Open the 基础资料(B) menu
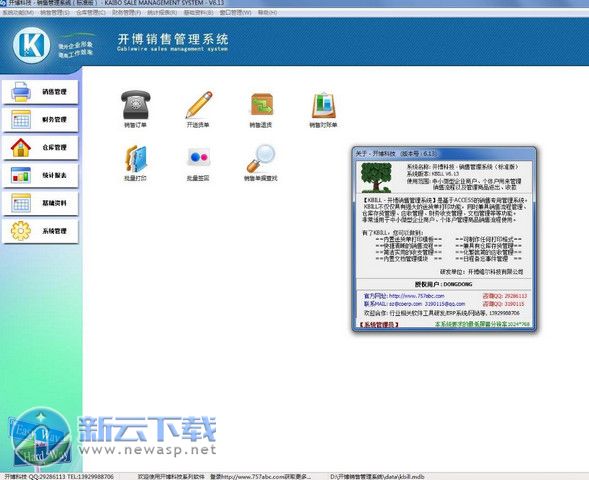 click(198, 12)
